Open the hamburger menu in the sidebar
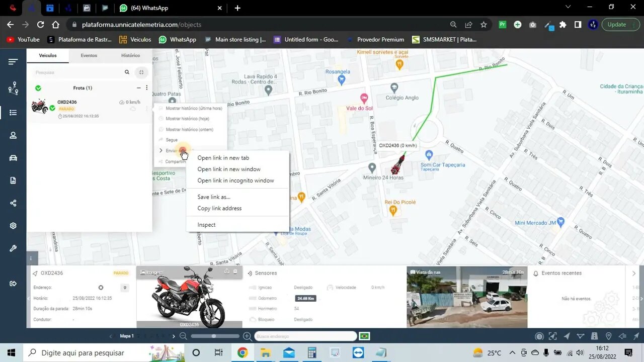The width and height of the screenshot is (644, 362). (13, 62)
